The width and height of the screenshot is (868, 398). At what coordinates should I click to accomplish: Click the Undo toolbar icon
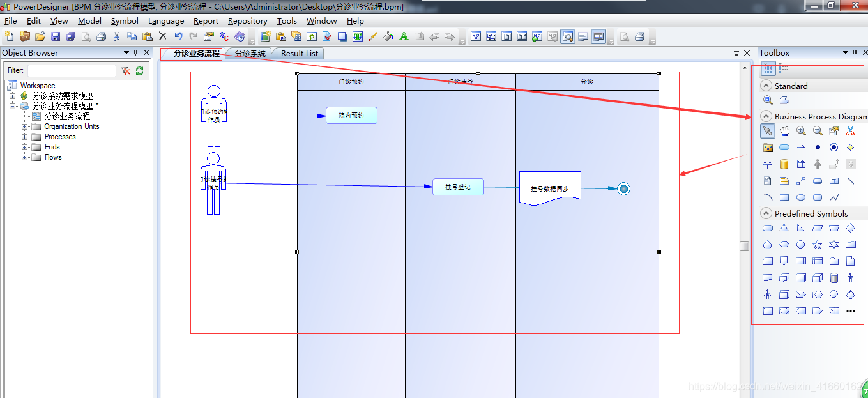coord(178,36)
